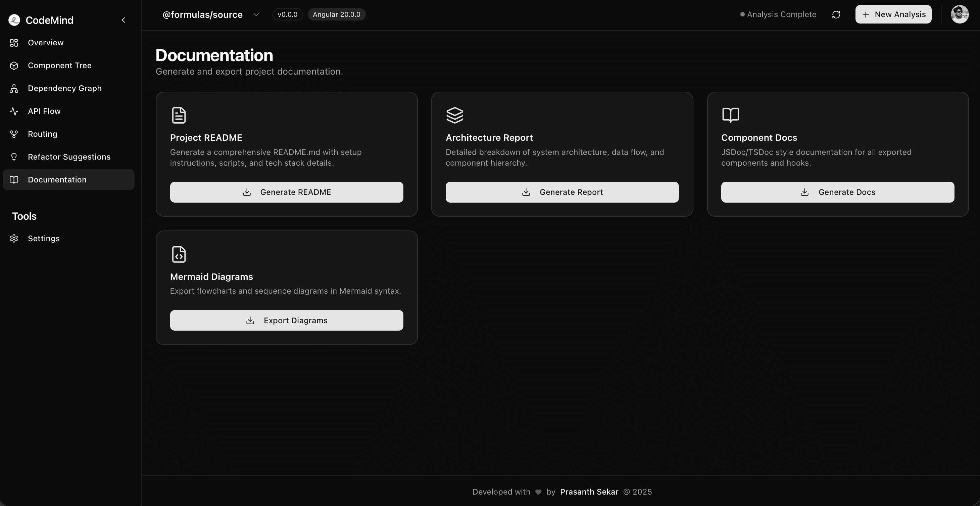Go to the Component Tree section
Image resolution: width=980 pixels, height=506 pixels.
click(59, 66)
